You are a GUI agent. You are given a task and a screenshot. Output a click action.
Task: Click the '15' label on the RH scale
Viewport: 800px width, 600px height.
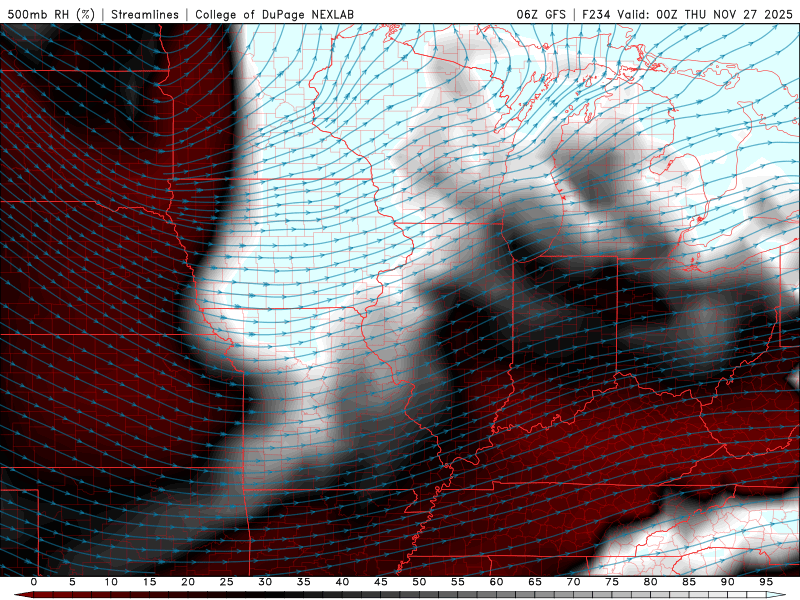[x=149, y=582]
